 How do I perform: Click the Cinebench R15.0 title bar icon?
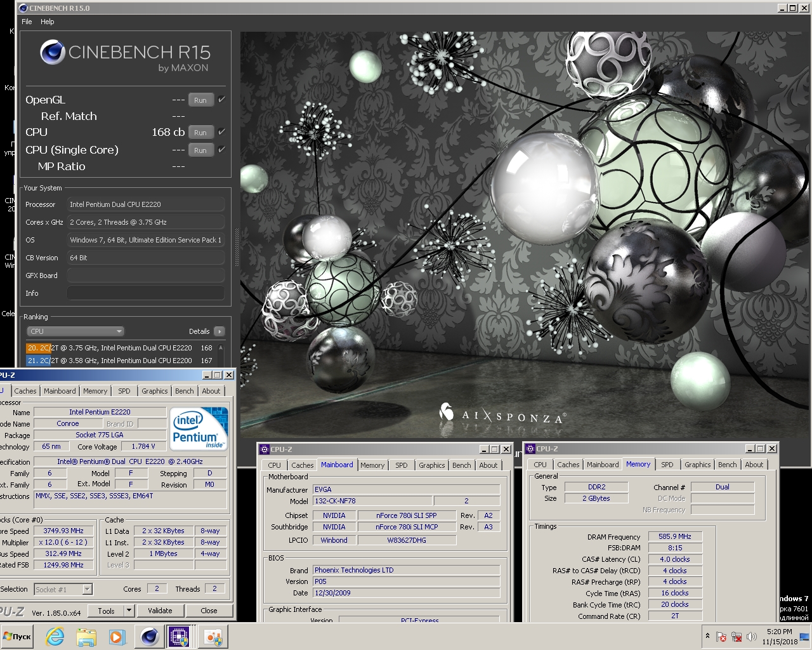coord(23,8)
